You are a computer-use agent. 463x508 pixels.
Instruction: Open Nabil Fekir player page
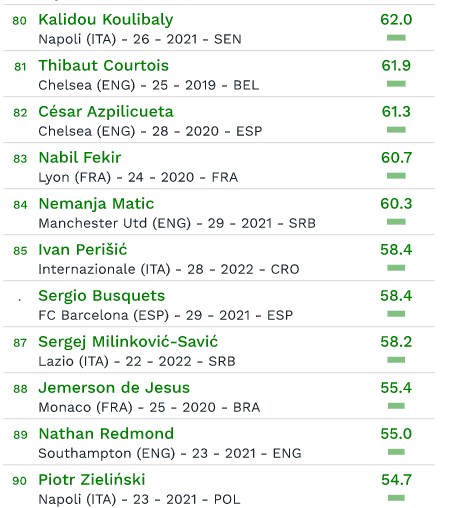coord(80,157)
